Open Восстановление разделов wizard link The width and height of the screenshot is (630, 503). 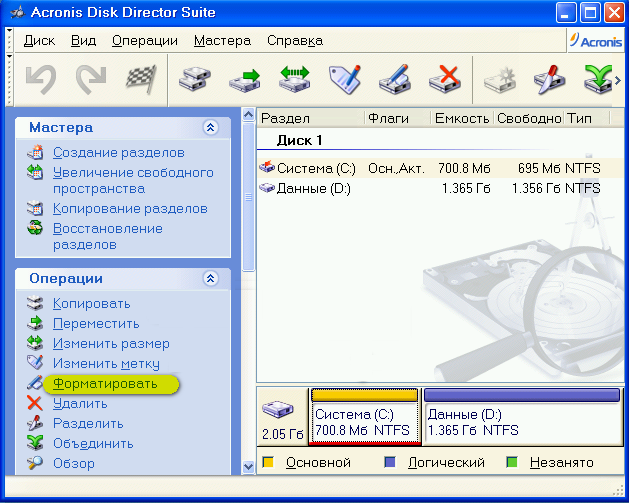(108, 236)
